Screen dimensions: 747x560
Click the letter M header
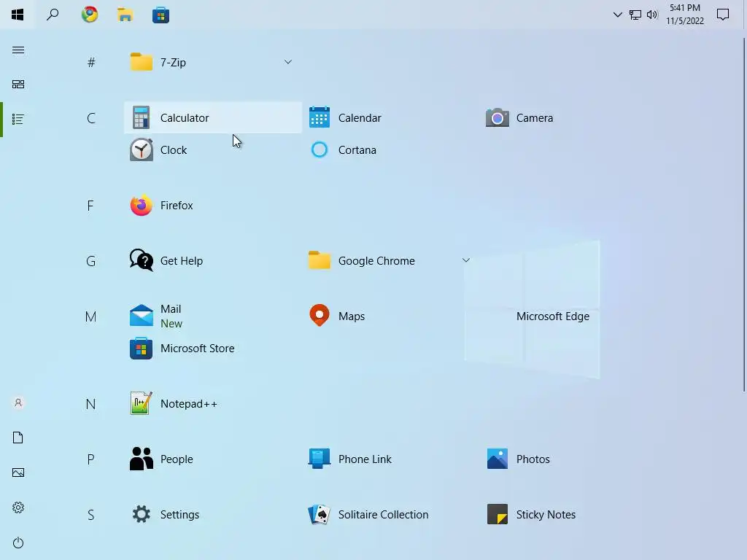pos(91,316)
